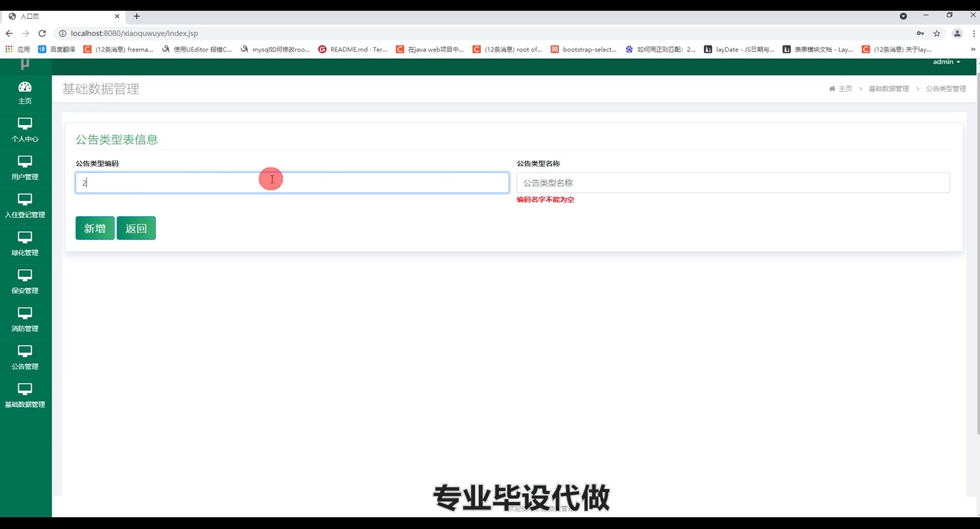Open 用户管理 in the sidebar
The height and width of the screenshot is (529, 980).
(25, 168)
